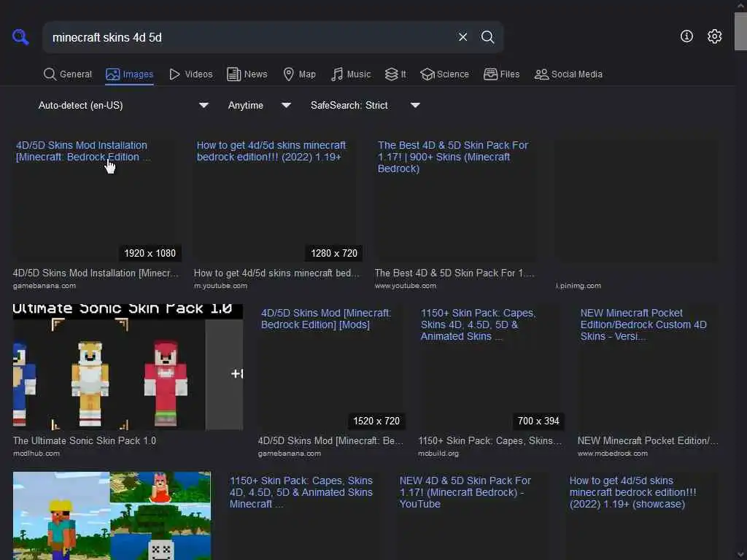
Task: Expand the Auto-detect (en-US) language dropdown
Action: tap(123, 105)
